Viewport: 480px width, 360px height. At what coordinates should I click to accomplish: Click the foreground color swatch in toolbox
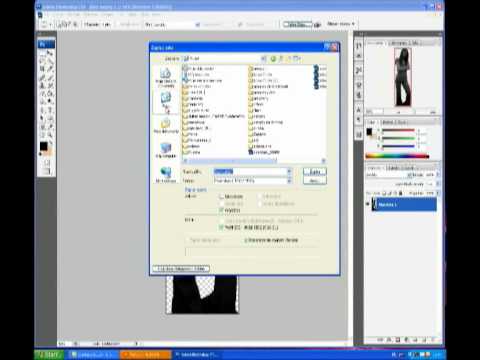point(43,146)
